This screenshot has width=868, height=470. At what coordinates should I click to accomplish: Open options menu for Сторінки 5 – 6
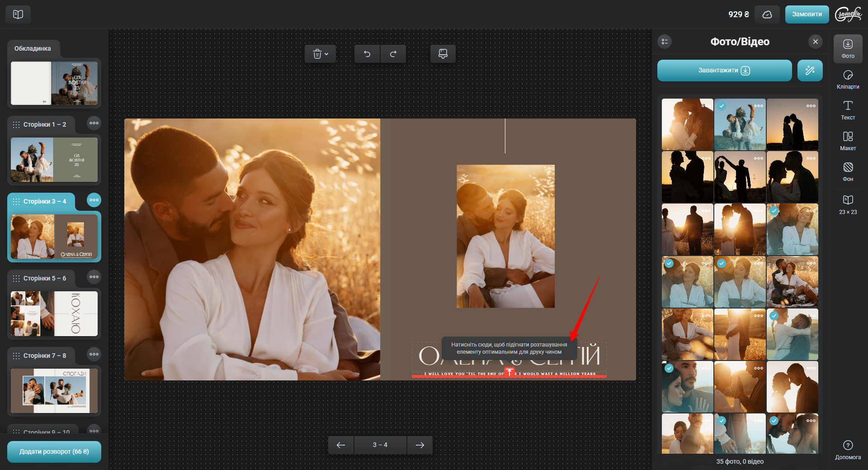[x=94, y=277]
